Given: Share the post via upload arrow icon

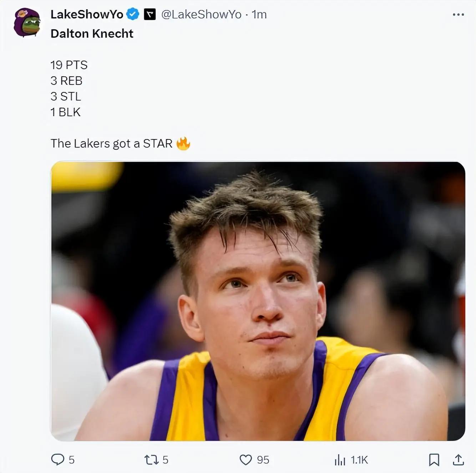Looking at the screenshot, I should point(458,459).
